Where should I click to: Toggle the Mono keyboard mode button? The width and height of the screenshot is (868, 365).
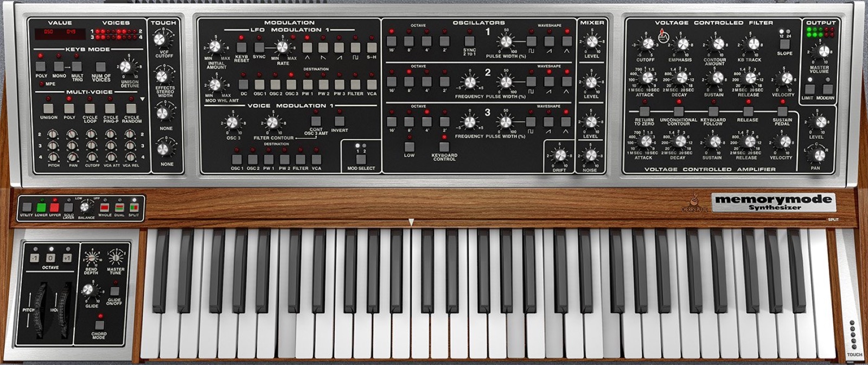point(59,66)
